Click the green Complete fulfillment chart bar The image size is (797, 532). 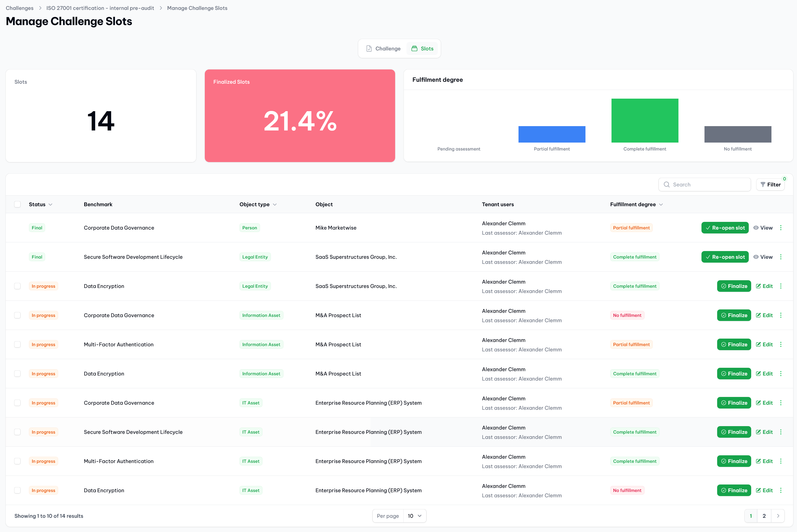coord(645,120)
